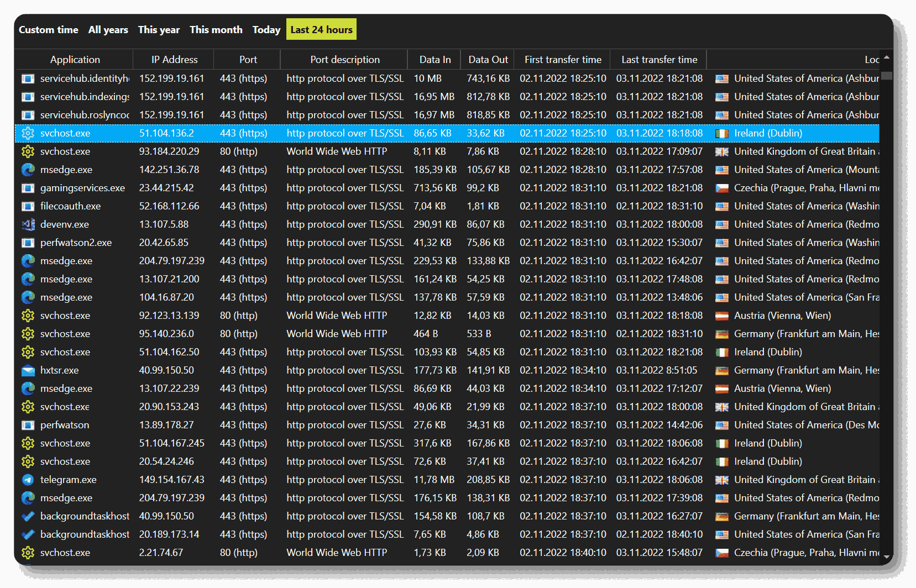916x588 pixels.
Task: Select the mail icon next to hxtsr.exe
Action: (28, 370)
